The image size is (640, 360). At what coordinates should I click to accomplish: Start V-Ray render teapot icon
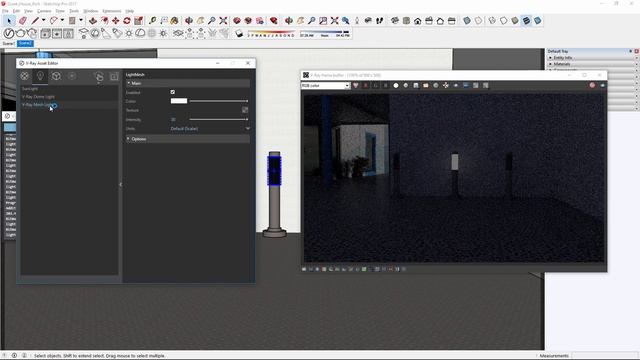tap(20, 33)
